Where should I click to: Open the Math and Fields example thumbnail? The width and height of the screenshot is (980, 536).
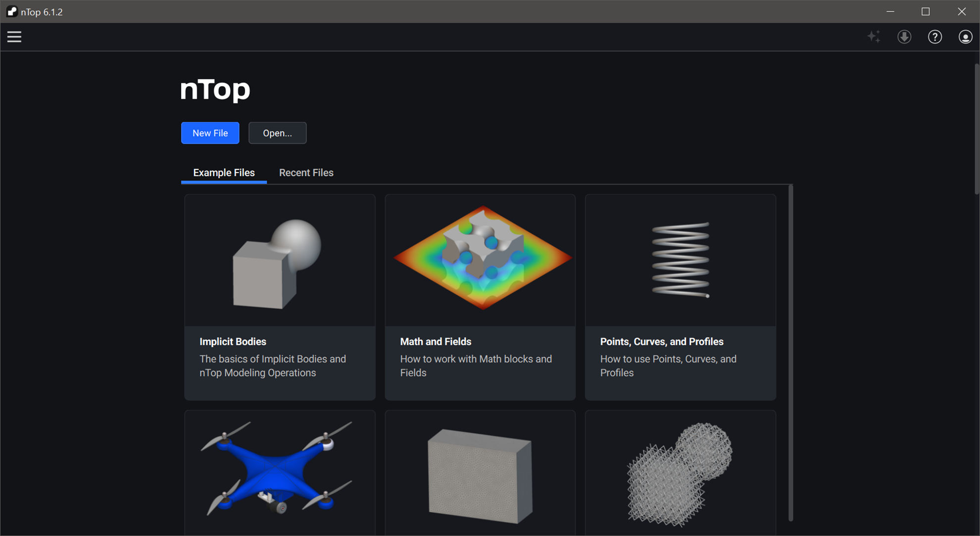click(480, 261)
